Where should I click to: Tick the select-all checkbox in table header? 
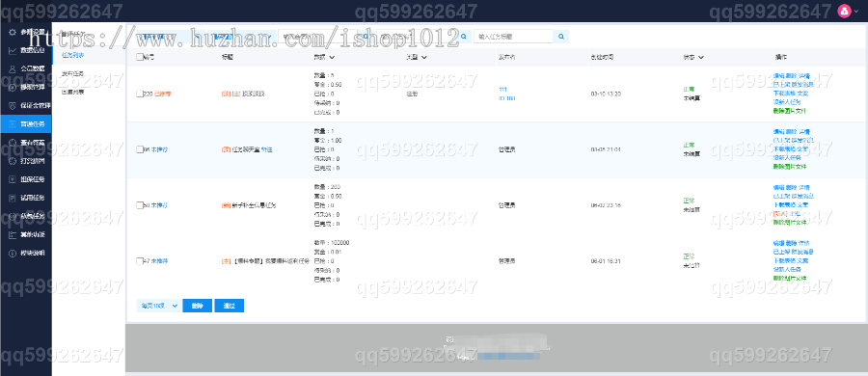pyautogui.click(x=140, y=57)
